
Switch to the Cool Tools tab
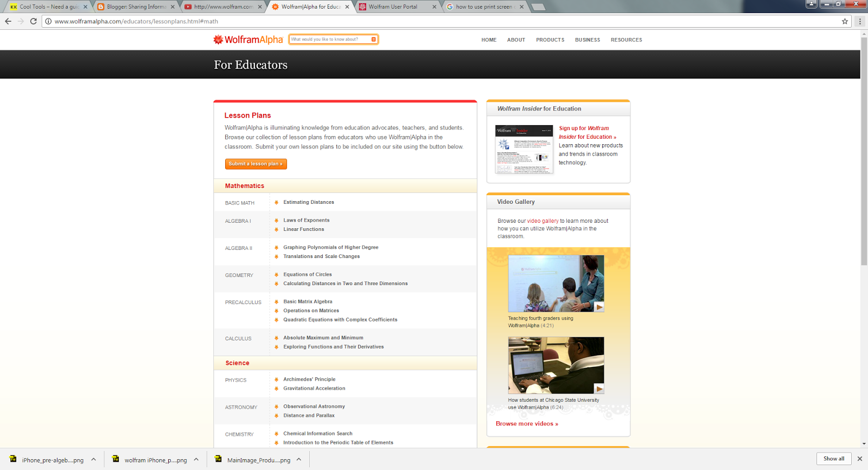click(x=48, y=7)
